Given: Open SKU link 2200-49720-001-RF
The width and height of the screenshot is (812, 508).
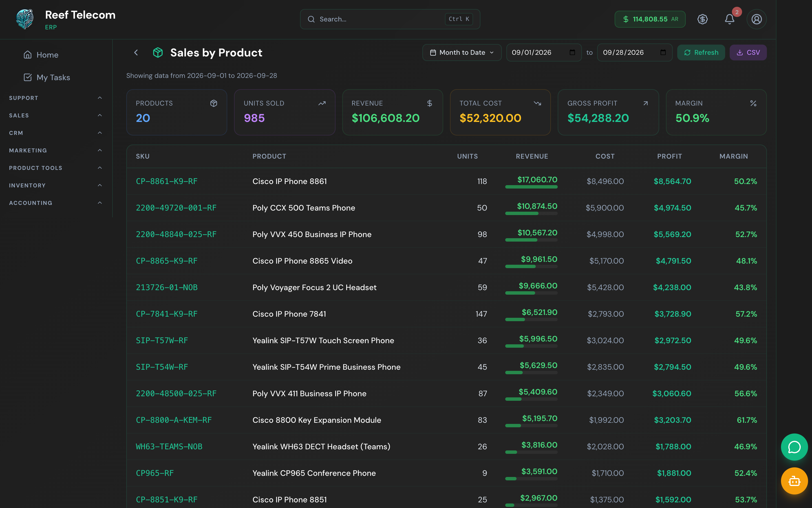Looking at the screenshot, I should click(x=176, y=208).
